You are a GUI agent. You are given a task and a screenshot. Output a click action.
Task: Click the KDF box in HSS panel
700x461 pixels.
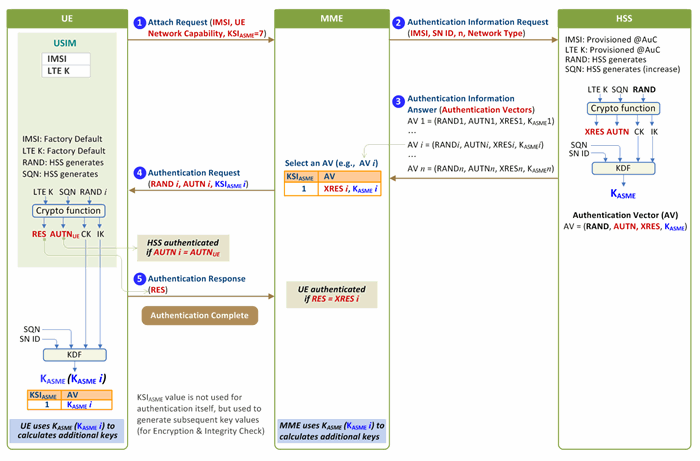pos(623,168)
